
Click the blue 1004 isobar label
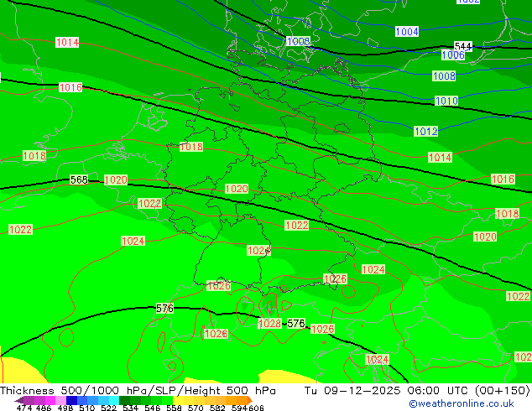[x=407, y=32]
